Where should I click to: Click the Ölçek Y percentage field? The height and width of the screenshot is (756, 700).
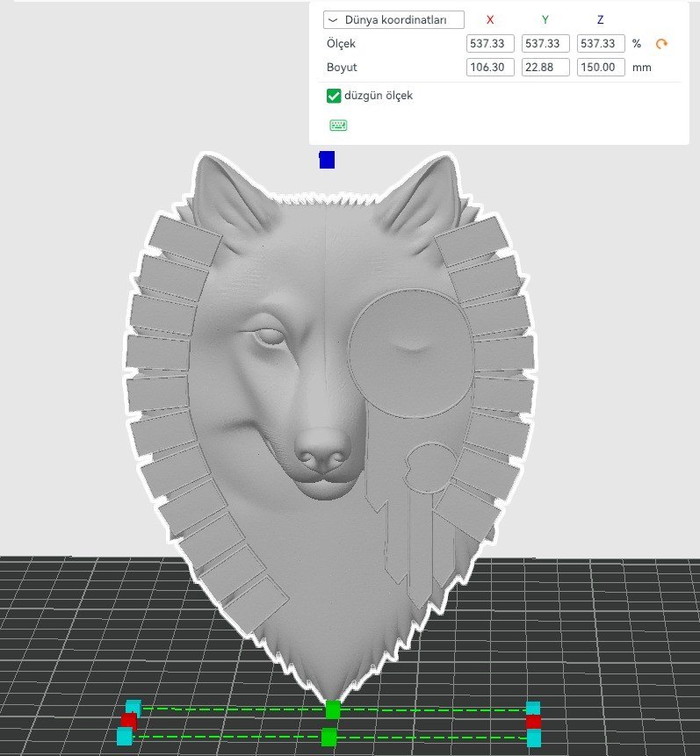[545, 44]
